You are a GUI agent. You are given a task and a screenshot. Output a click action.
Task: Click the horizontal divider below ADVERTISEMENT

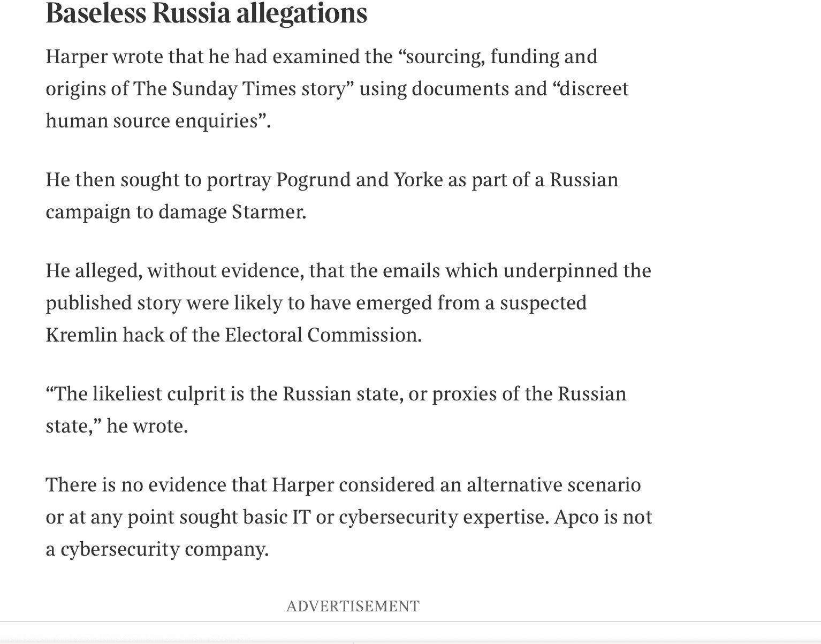pyautogui.click(x=410, y=622)
